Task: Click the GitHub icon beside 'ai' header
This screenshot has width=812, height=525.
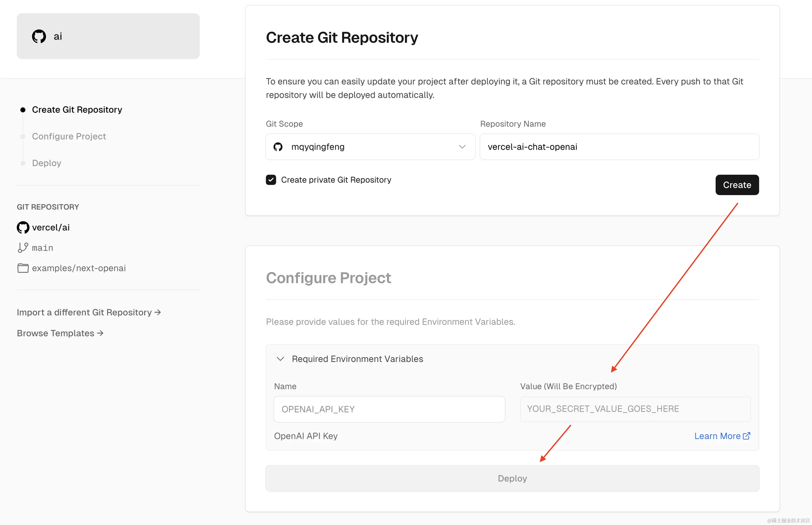Action: pos(39,36)
